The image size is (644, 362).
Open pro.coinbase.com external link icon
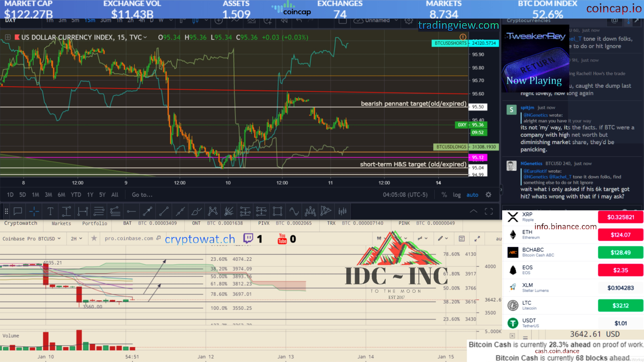[158, 238]
